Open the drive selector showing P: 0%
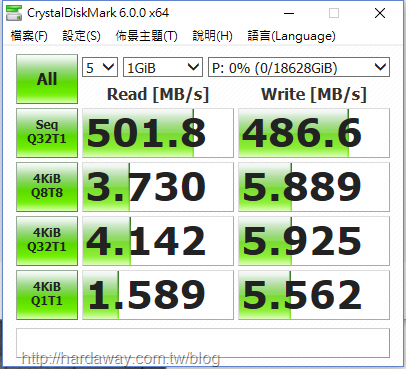 (299, 67)
